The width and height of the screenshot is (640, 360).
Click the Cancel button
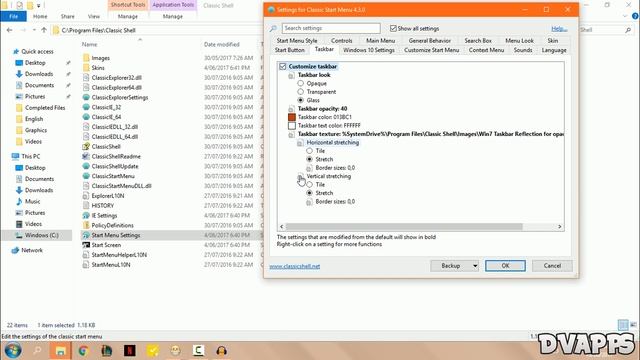(x=552, y=266)
